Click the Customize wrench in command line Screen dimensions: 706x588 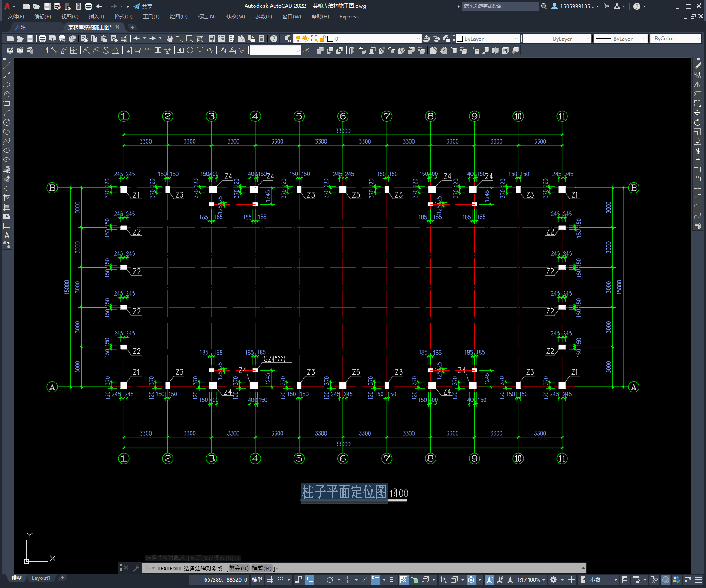(136, 568)
